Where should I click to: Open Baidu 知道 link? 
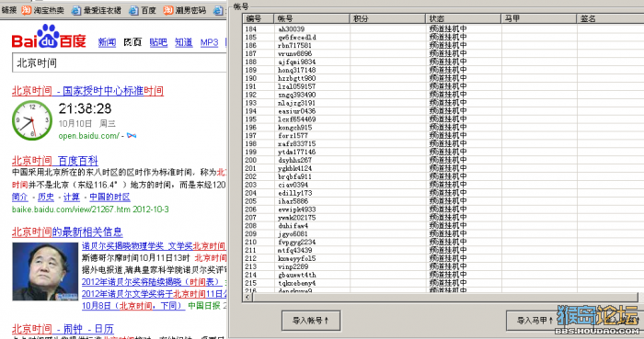(184, 42)
